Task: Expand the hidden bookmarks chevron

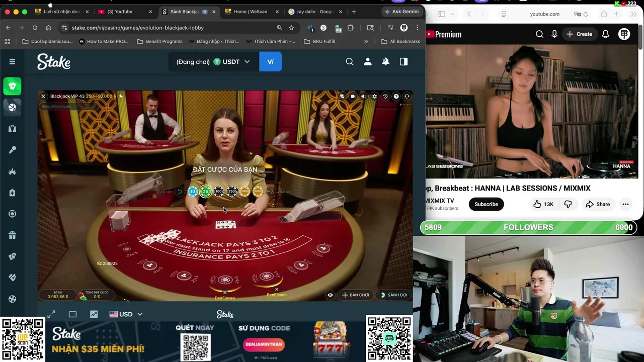Action: (366, 41)
